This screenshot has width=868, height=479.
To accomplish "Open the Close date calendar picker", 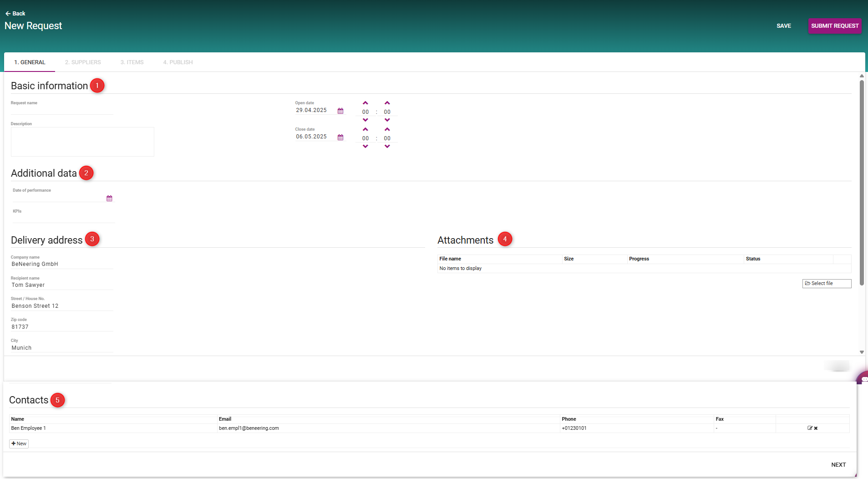I will tap(340, 138).
